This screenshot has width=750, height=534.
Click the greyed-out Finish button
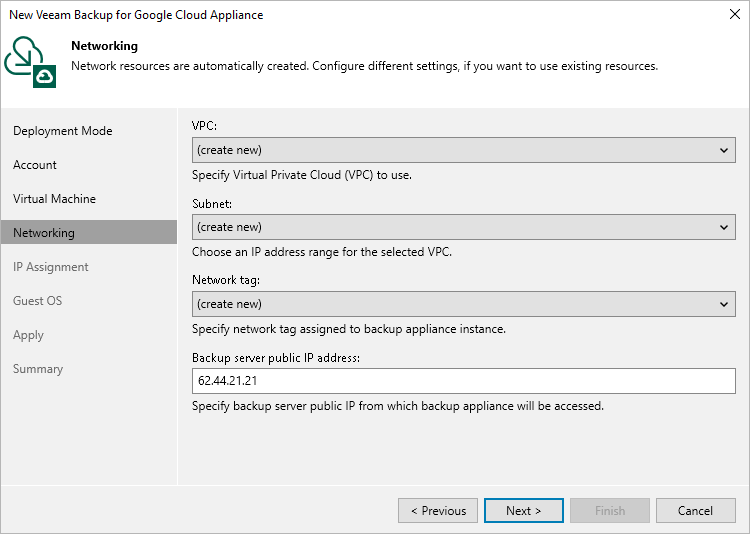pyautogui.click(x=610, y=511)
